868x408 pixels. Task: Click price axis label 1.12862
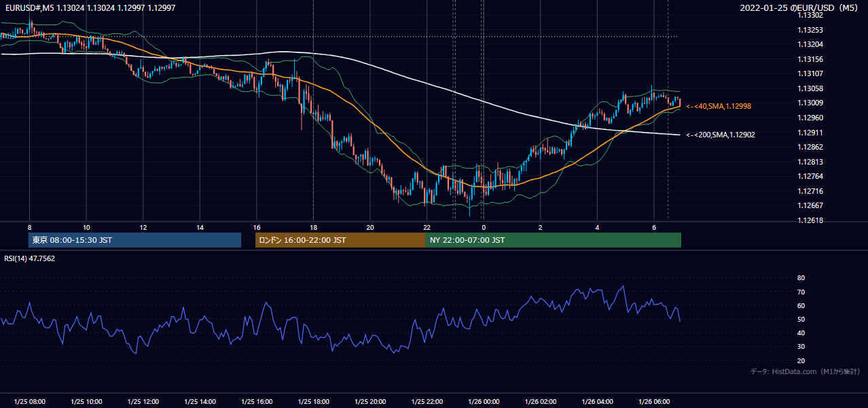pos(810,147)
